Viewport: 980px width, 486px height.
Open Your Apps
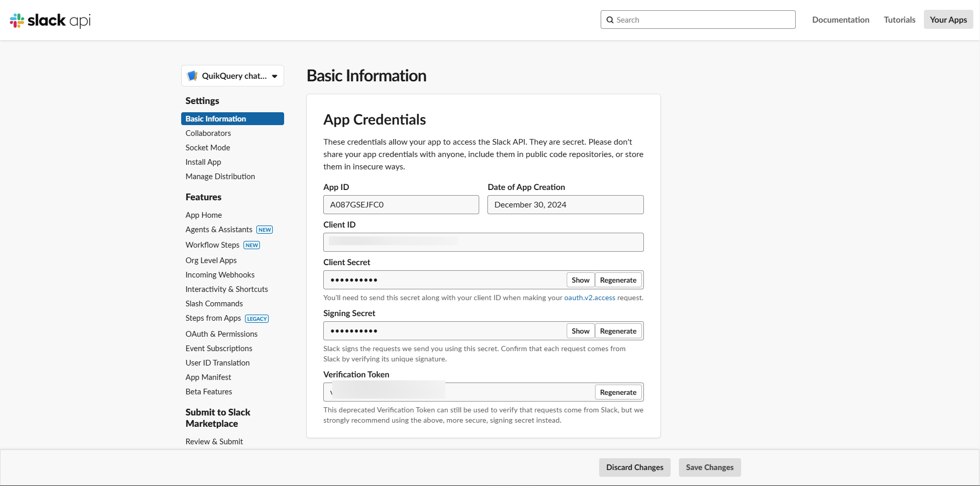pyautogui.click(x=948, y=20)
